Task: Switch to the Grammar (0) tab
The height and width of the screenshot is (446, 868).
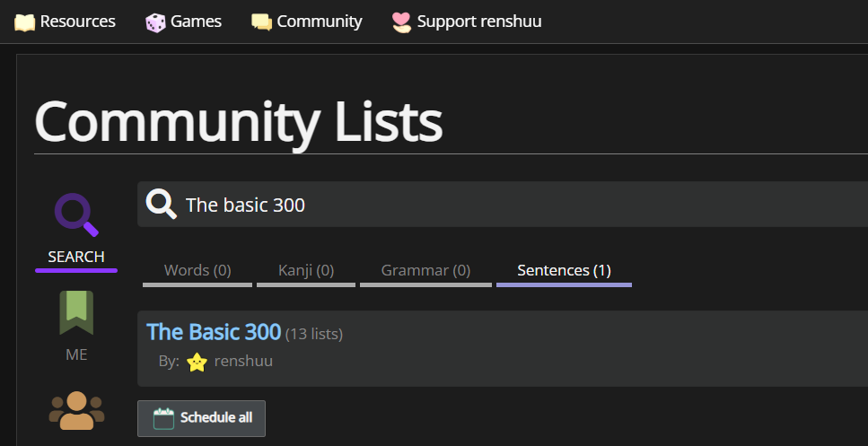Action: pyautogui.click(x=425, y=273)
